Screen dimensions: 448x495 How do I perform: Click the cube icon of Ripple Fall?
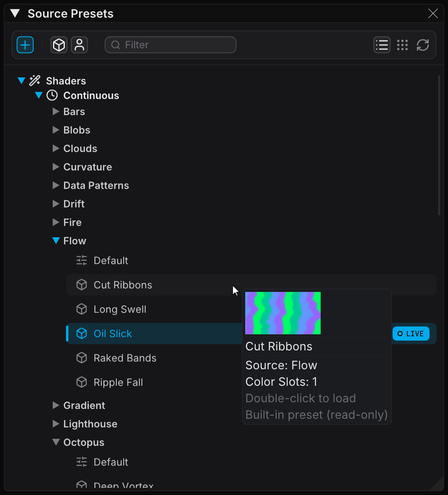click(x=82, y=382)
